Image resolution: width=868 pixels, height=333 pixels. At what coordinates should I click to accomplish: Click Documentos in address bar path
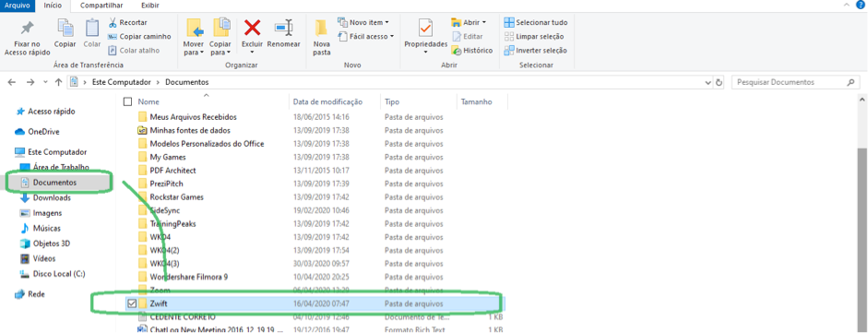187,82
